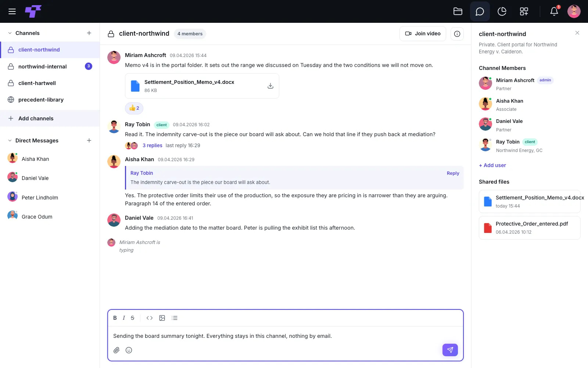Open the emoji picker
588x368 pixels.
coord(129,350)
